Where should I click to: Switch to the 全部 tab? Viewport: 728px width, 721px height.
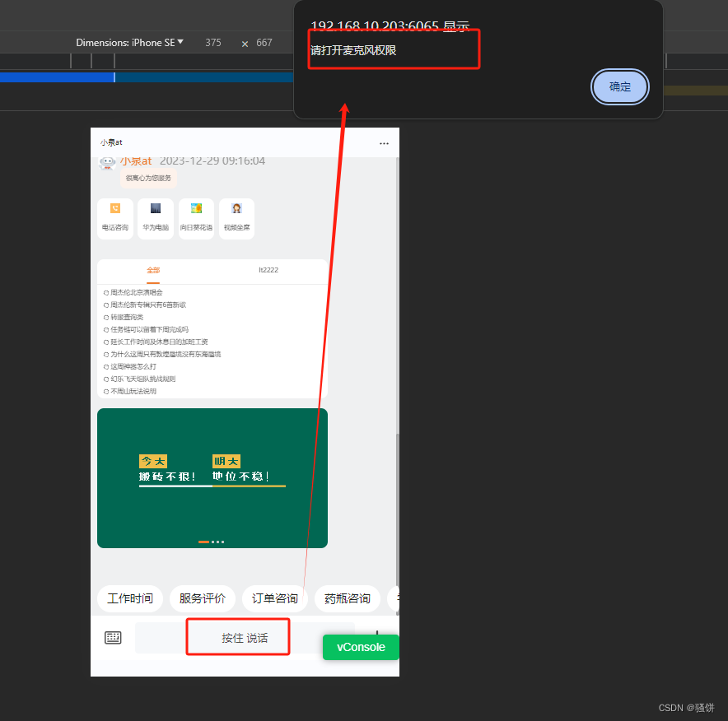(x=153, y=270)
